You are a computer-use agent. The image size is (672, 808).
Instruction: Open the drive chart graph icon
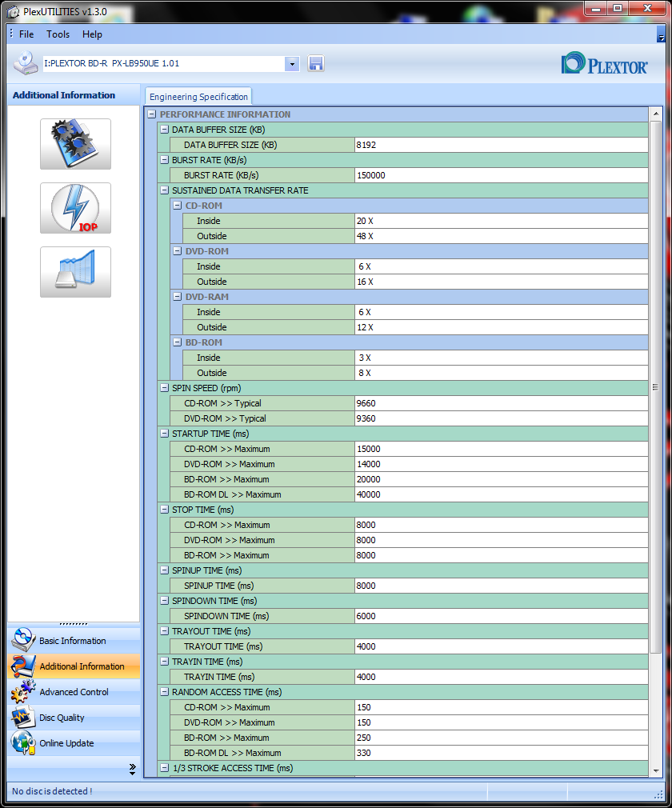pos(75,272)
